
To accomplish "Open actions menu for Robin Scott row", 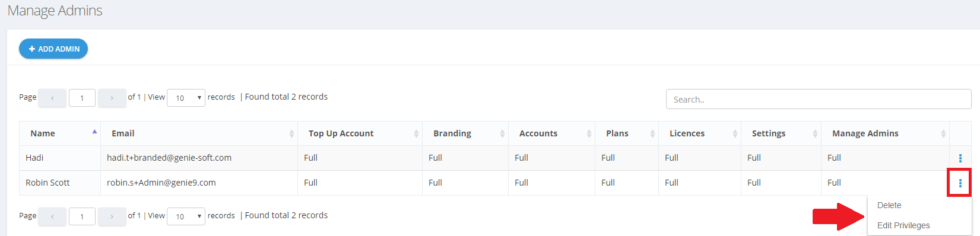I will coord(960,183).
